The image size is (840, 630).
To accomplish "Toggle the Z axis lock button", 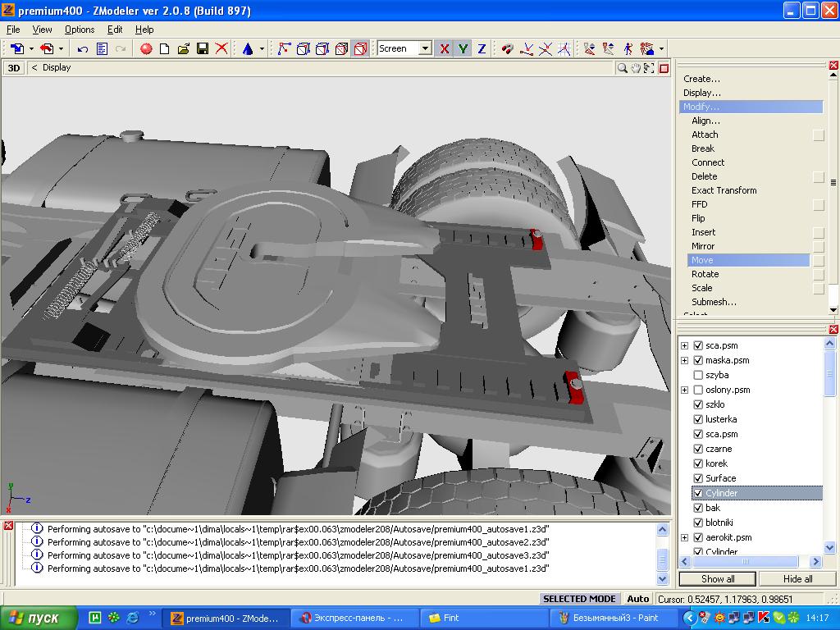I will click(482, 49).
